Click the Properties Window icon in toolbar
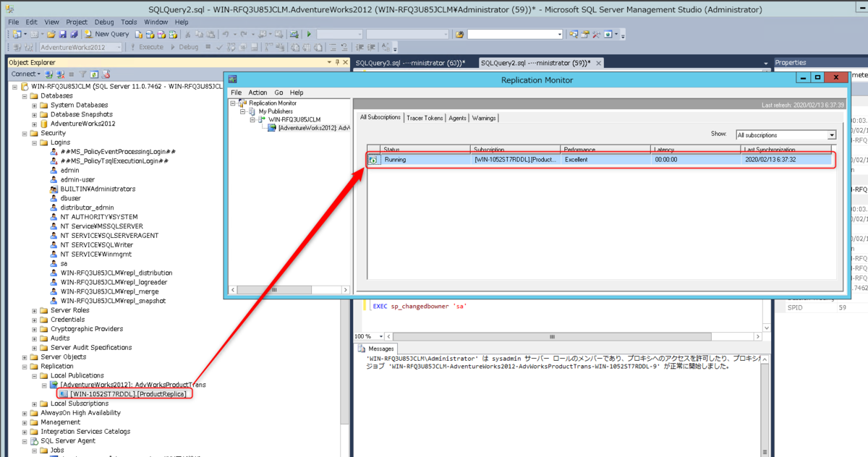Viewport: 868px width, 457px height. coord(584,34)
